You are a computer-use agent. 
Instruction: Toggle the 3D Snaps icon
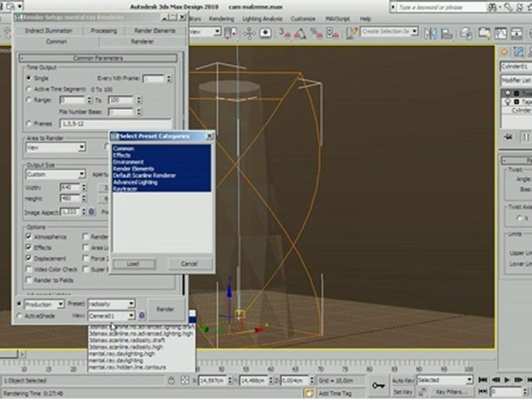pyautogui.click(x=284, y=33)
